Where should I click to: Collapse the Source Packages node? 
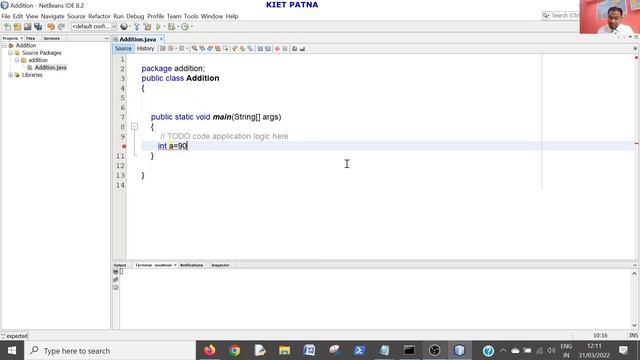pyautogui.click(x=10, y=53)
